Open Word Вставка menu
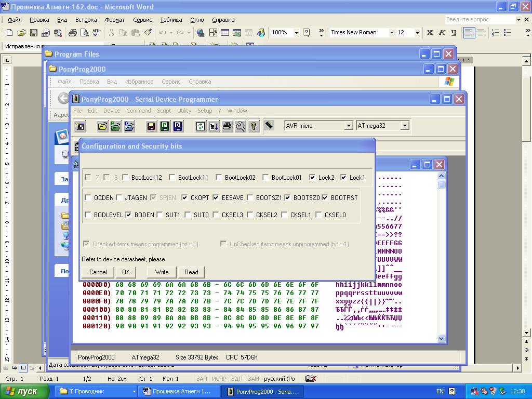 click(x=86, y=20)
